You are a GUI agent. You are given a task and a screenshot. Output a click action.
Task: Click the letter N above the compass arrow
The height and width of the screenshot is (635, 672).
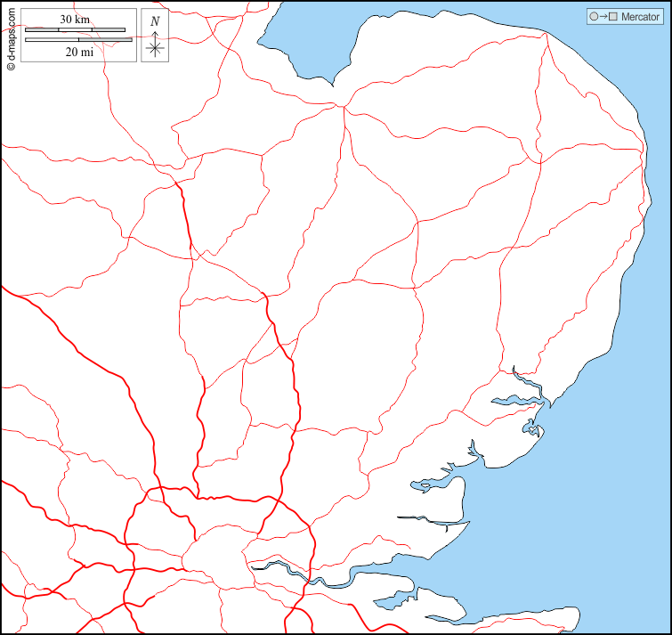pyautogui.click(x=155, y=21)
